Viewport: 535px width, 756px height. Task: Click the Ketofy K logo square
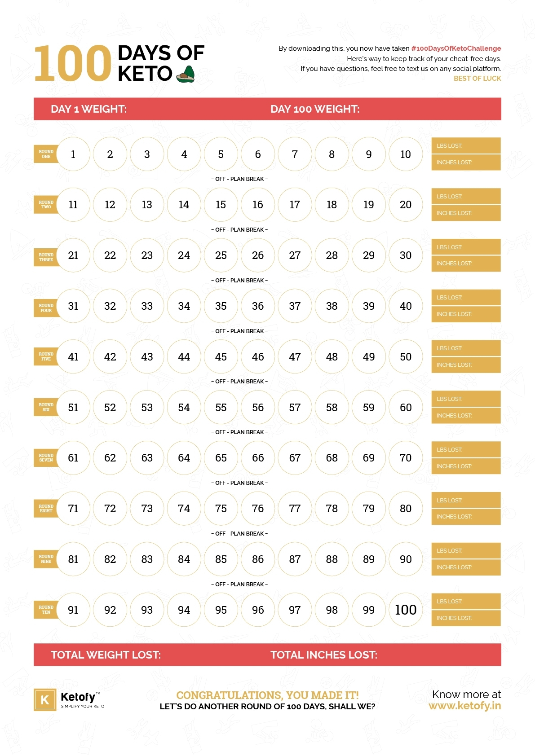coord(45,700)
